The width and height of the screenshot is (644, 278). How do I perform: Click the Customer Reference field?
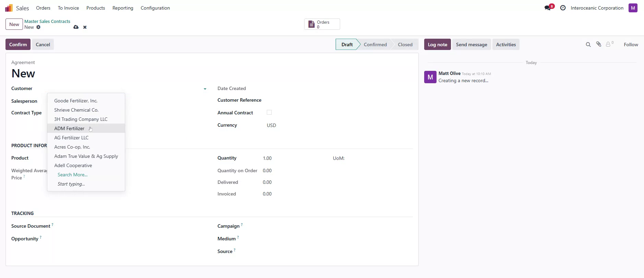339,100
